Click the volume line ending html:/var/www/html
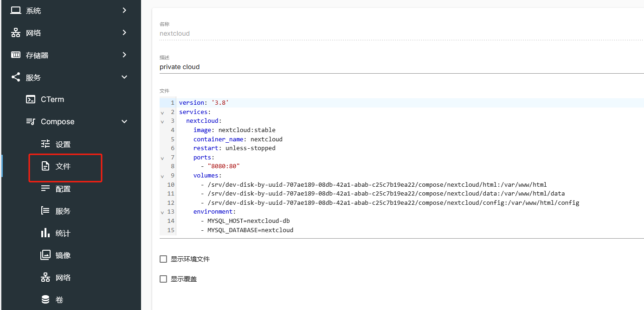Viewport: 644px width, 310px height. click(x=374, y=184)
